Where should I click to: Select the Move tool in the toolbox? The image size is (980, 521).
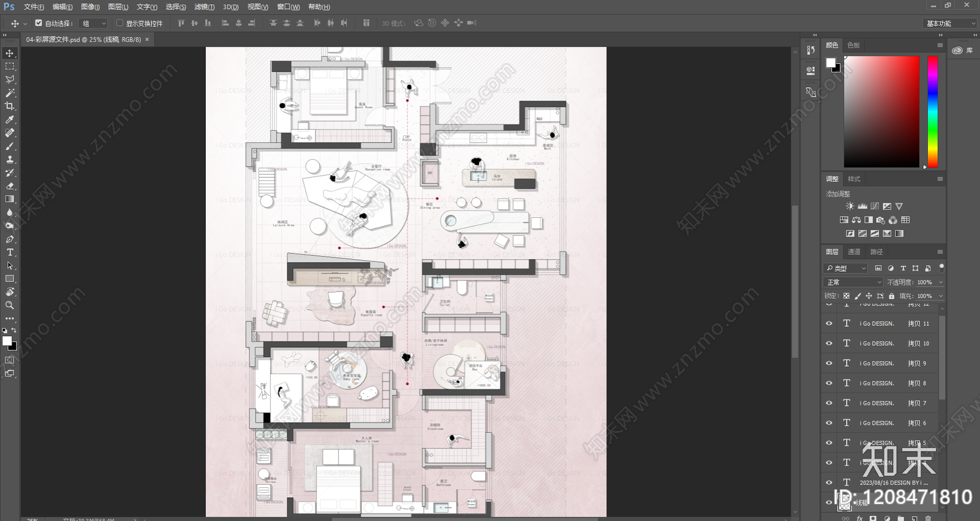tap(10, 53)
